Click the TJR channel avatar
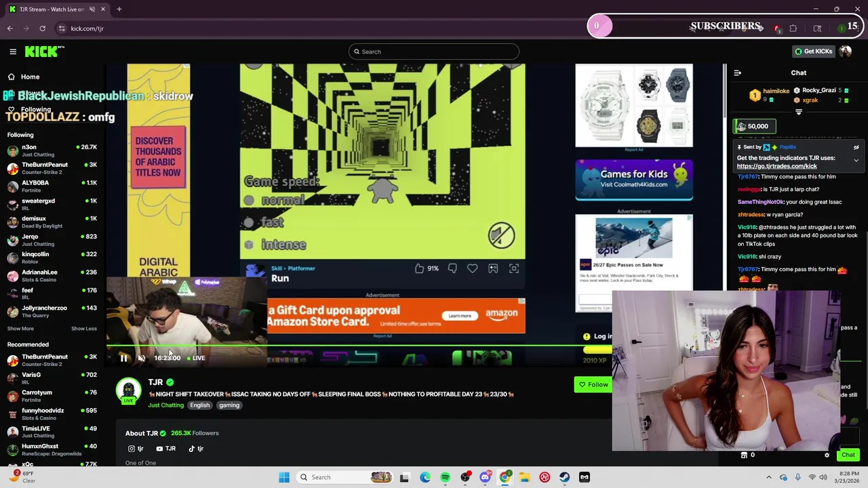Viewport: 868px width, 488px height. (128, 390)
